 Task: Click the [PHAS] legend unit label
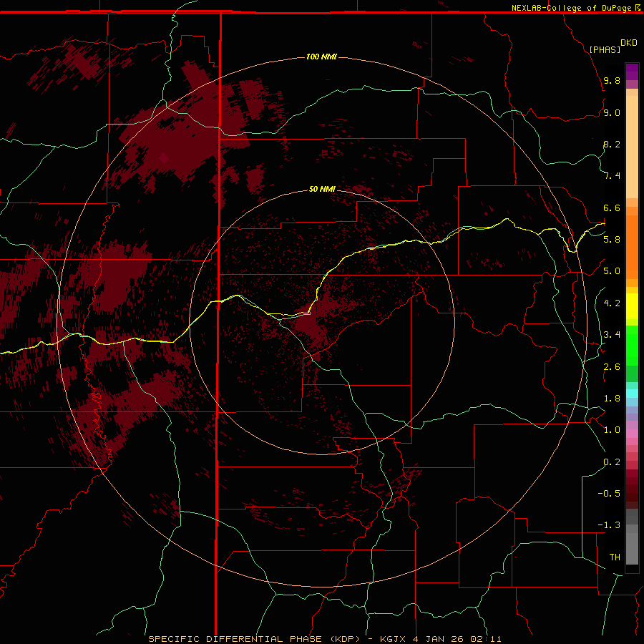605,49
